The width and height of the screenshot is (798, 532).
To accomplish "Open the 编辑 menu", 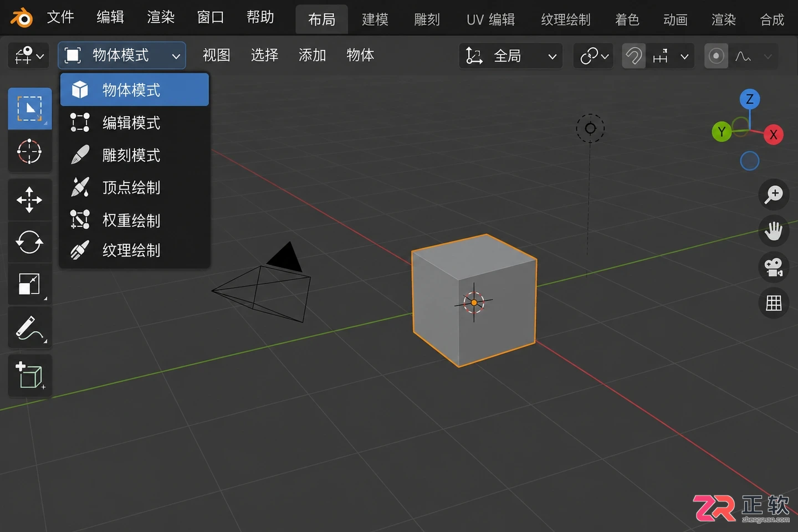I will tap(110, 17).
